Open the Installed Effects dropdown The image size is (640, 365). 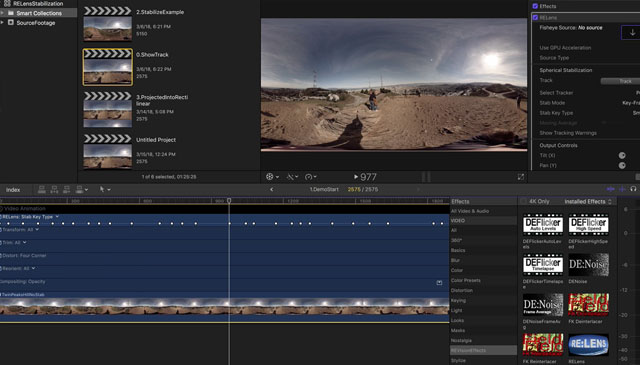pos(588,201)
